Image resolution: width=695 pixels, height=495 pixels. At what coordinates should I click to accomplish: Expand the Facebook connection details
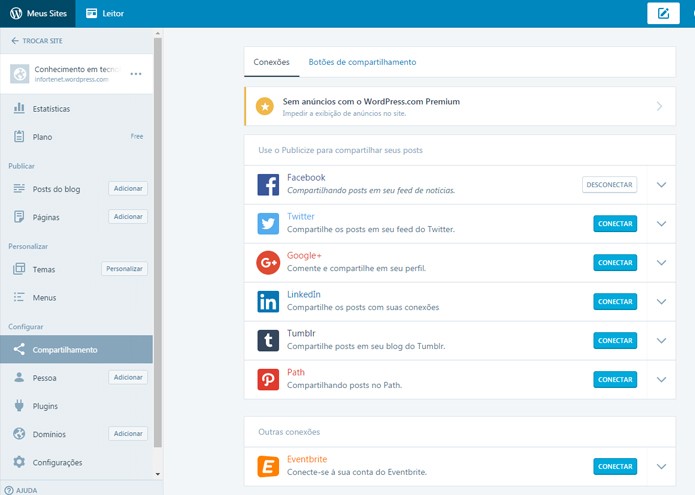point(661,185)
